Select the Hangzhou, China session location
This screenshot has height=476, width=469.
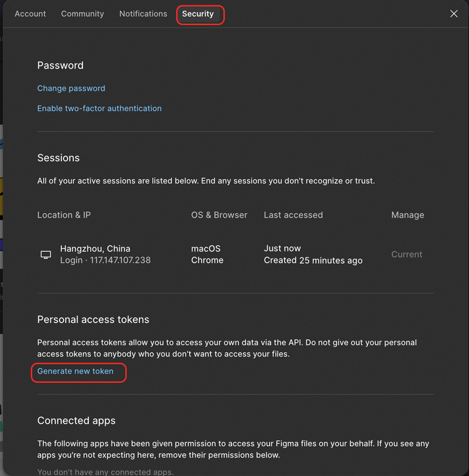coord(95,249)
